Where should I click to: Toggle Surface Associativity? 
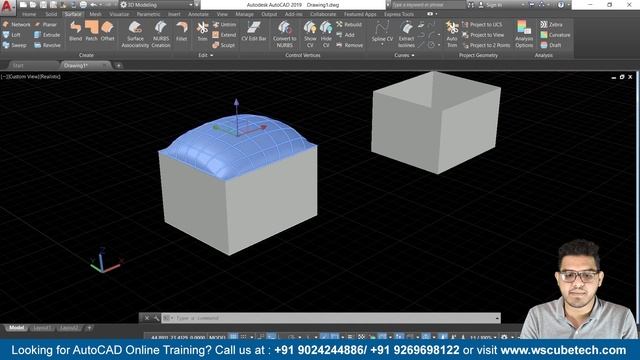click(x=135, y=34)
